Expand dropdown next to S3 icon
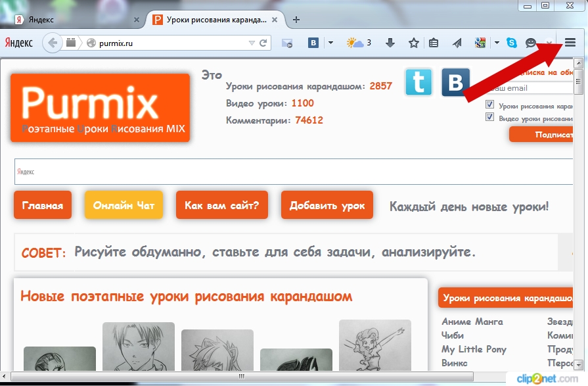 tap(497, 43)
